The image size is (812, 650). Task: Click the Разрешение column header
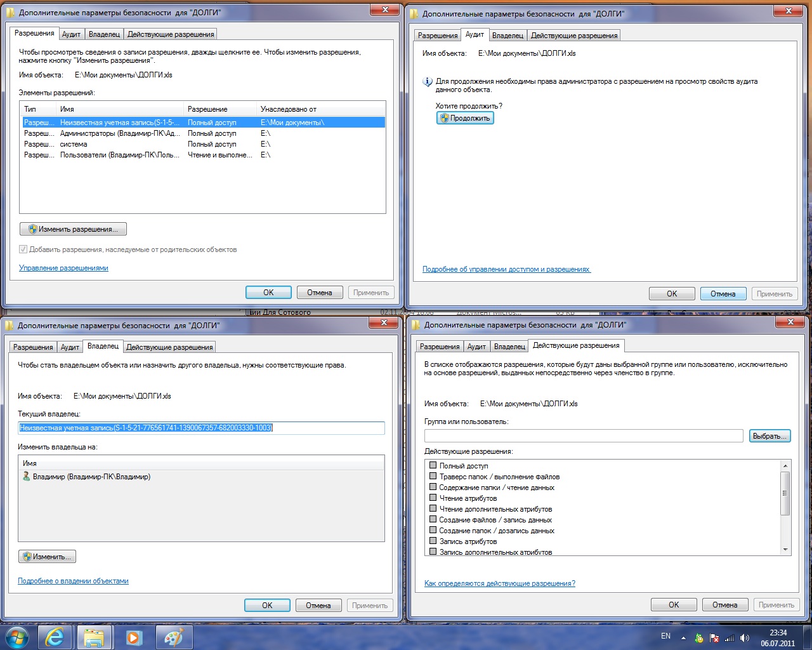[x=220, y=109]
